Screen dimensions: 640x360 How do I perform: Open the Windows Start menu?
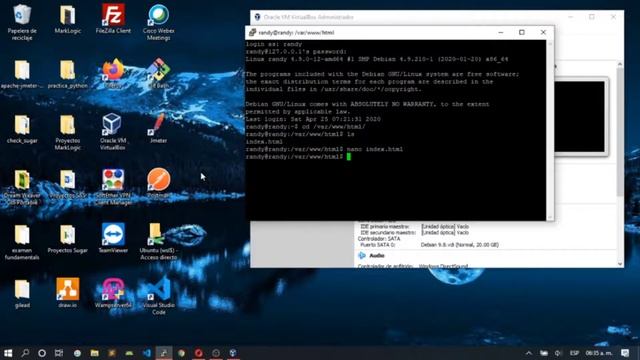pyautogui.click(x=8, y=353)
